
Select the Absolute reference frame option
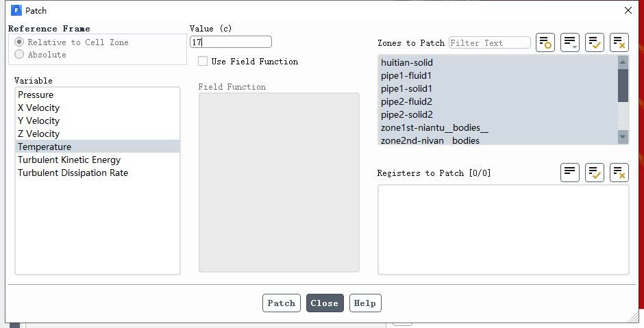click(x=19, y=55)
